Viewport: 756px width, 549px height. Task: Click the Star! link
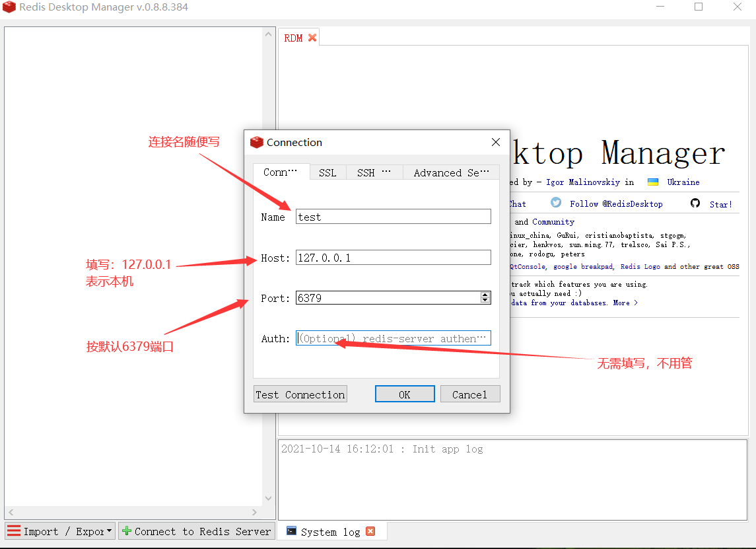coord(721,204)
